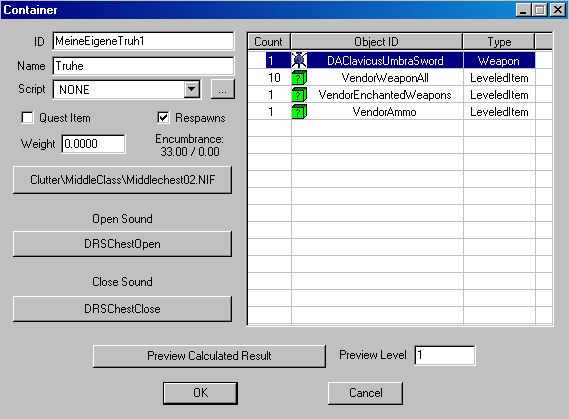The width and height of the screenshot is (569, 419).
Task: Sort list by Type column header
Action: click(499, 42)
